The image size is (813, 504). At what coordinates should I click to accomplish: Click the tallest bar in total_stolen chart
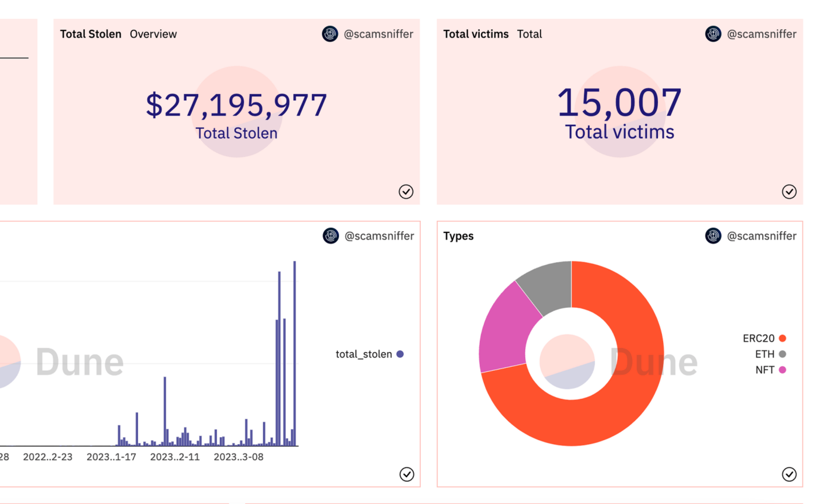[x=295, y=353]
